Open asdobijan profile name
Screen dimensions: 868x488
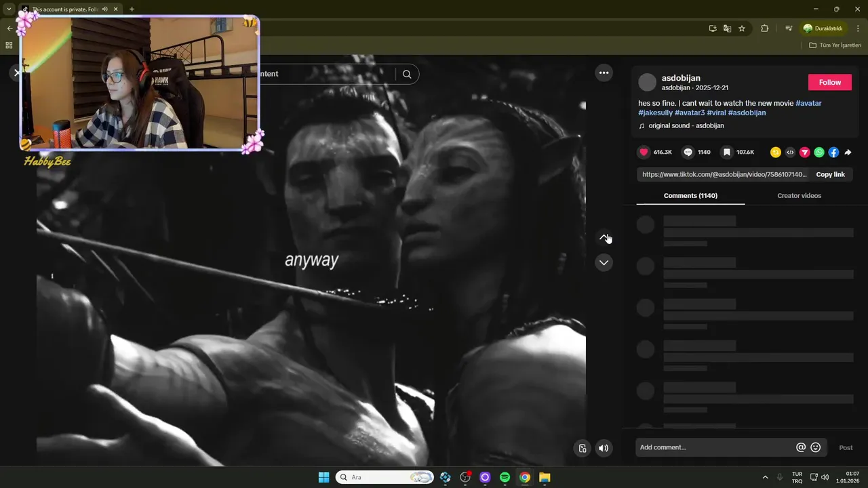pos(681,78)
